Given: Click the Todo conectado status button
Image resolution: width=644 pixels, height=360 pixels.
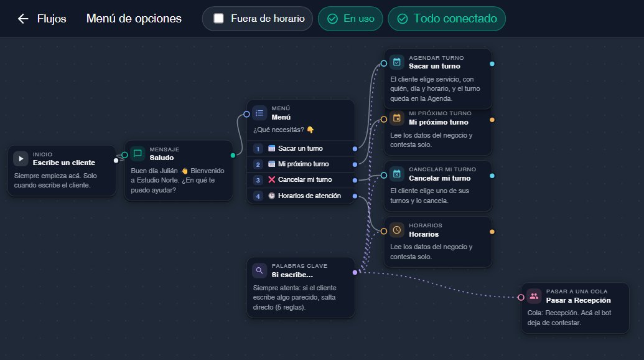Looking at the screenshot, I should click(x=447, y=19).
